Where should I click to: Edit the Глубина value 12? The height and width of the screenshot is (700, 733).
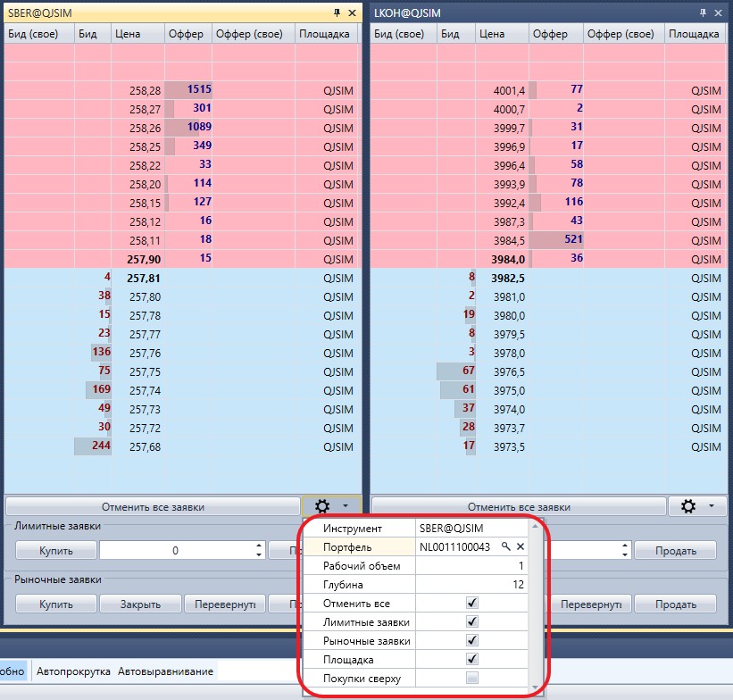471,585
